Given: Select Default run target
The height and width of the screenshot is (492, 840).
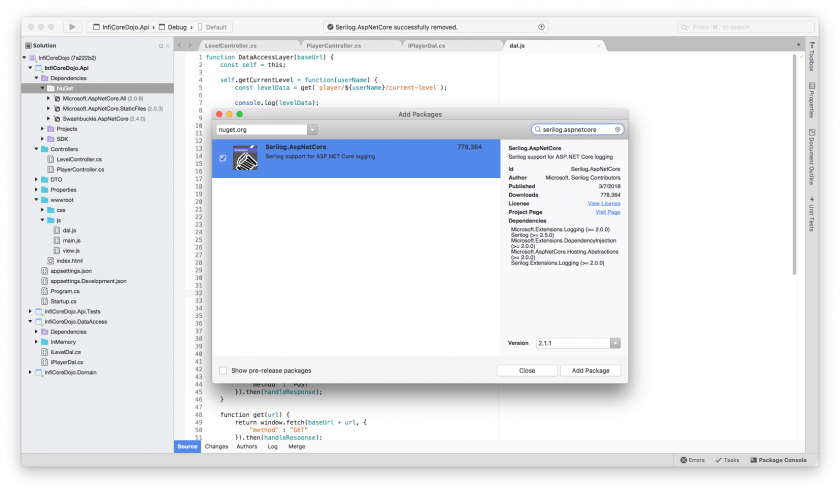Looking at the screenshot, I should pos(212,27).
